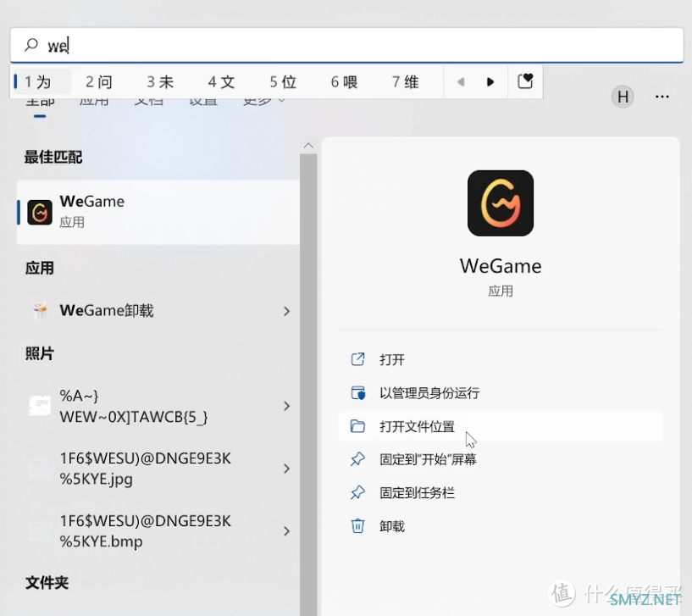The width and height of the screenshot is (692, 616).
Task: Click the 打开 open icon
Action: (358, 359)
